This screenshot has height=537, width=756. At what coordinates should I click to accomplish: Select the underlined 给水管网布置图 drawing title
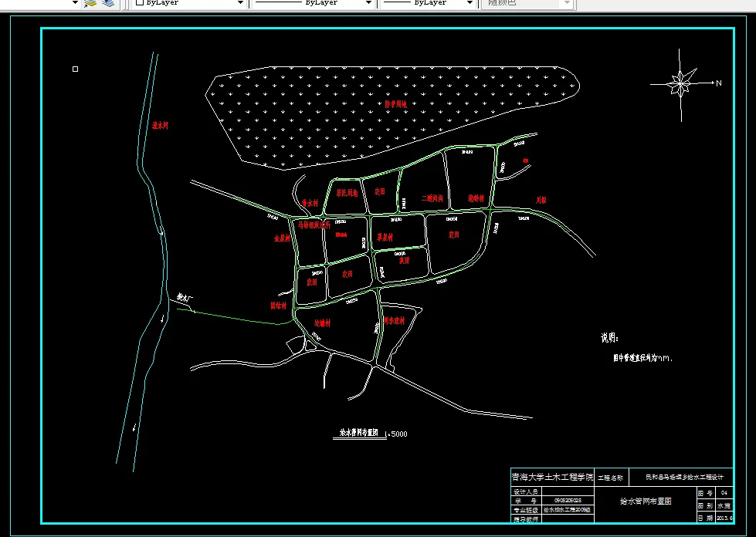tap(359, 433)
